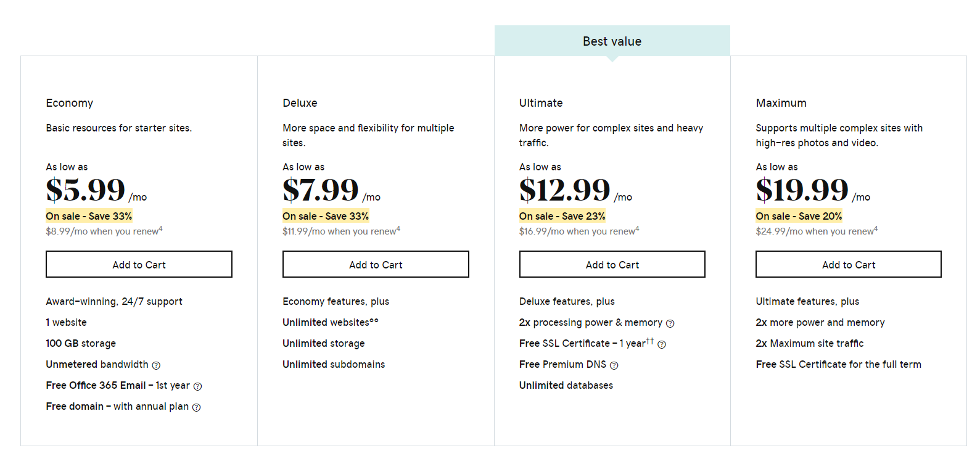This screenshot has height=461, width=980.
Task: Show tooltip icon for Free domain
Action: tap(196, 407)
